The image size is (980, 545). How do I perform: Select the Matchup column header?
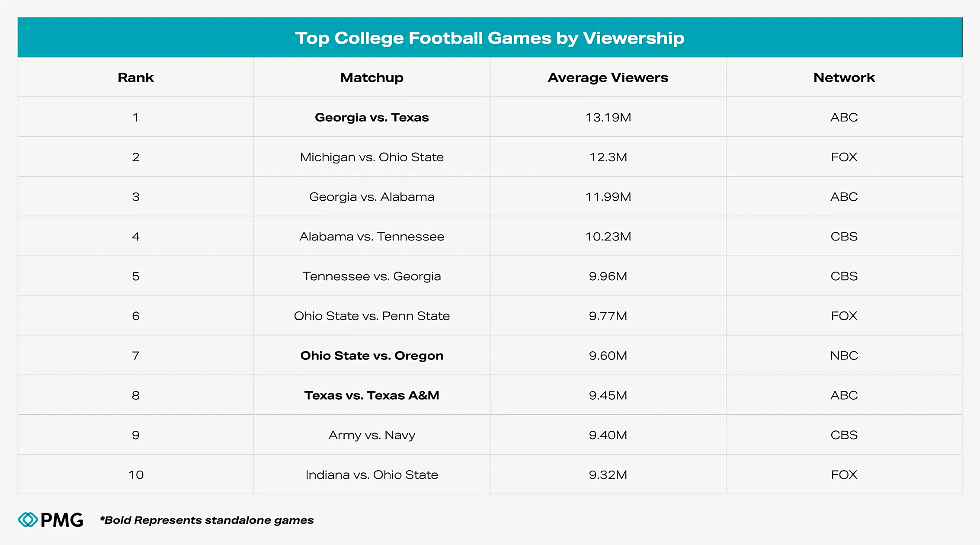[372, 77]
